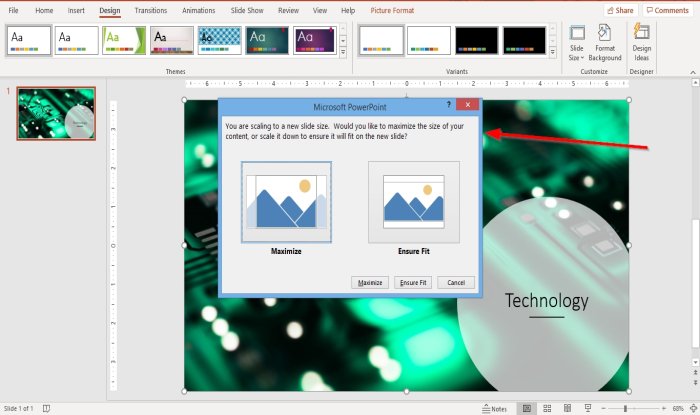Open Design Ideas
This screenshot has height=415, width=700.
[x=642, y=43]
